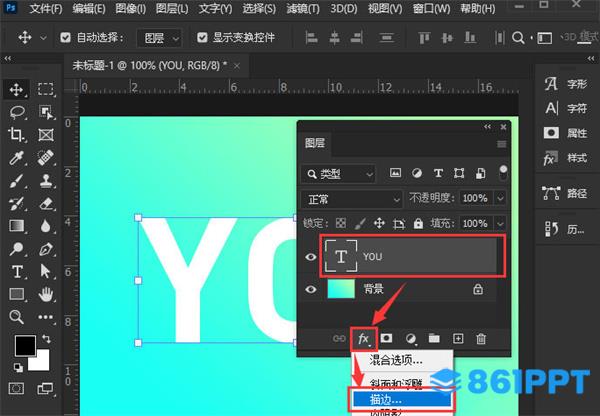Image resolution: width=600 pixels, height=416 pixels.
Task: Filter layers by shape layers
Action: (459, 173)
